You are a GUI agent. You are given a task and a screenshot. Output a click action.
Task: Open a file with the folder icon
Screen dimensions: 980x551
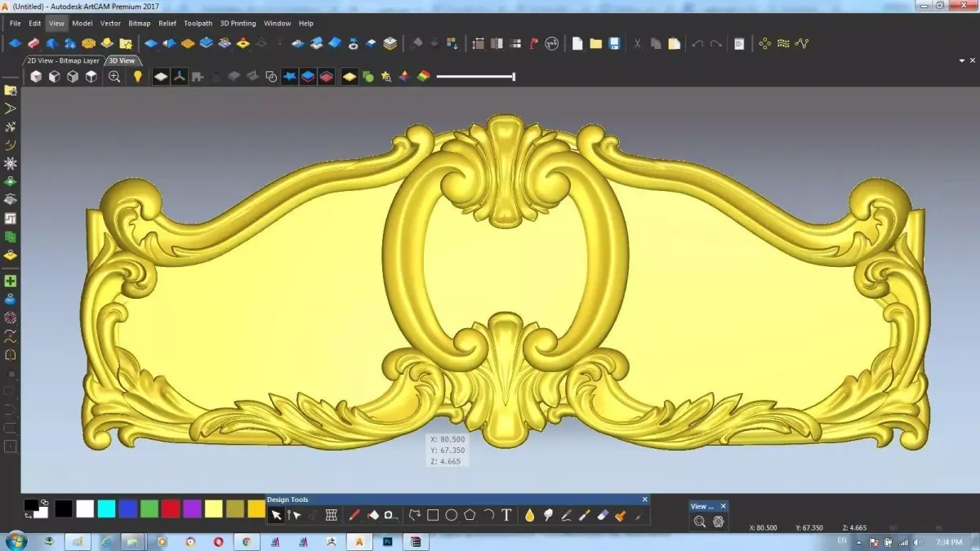596,43
